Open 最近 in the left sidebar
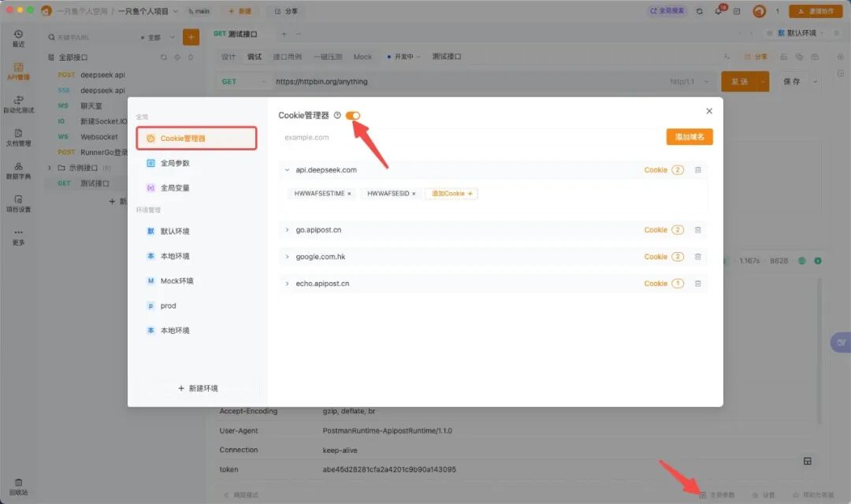Screen dimensions: 851x504 [x=18, y=39]
